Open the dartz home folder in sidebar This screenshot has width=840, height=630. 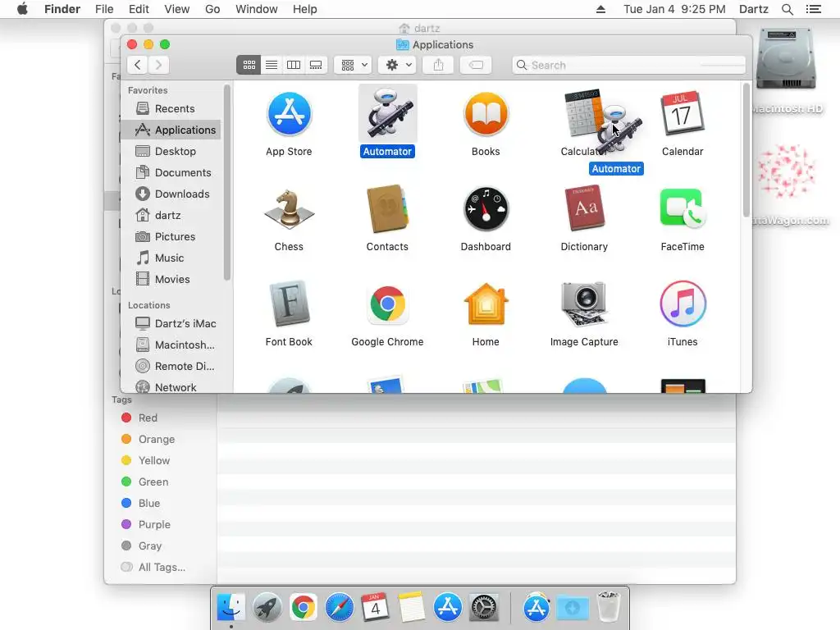tap(171, 216)
